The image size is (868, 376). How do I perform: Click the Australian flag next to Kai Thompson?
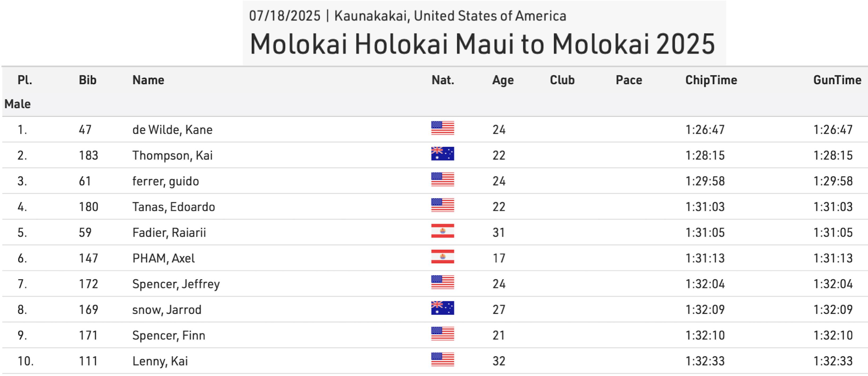(442, 154)
